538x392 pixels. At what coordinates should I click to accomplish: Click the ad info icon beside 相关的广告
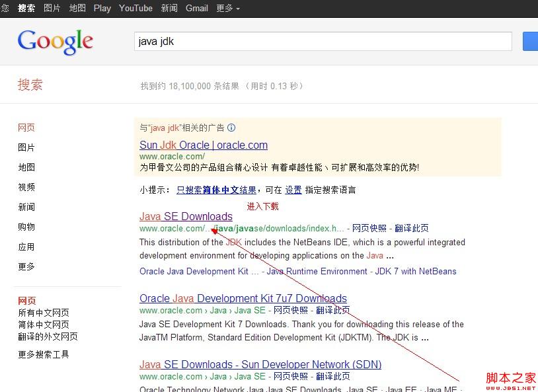(x=231, y=128)
